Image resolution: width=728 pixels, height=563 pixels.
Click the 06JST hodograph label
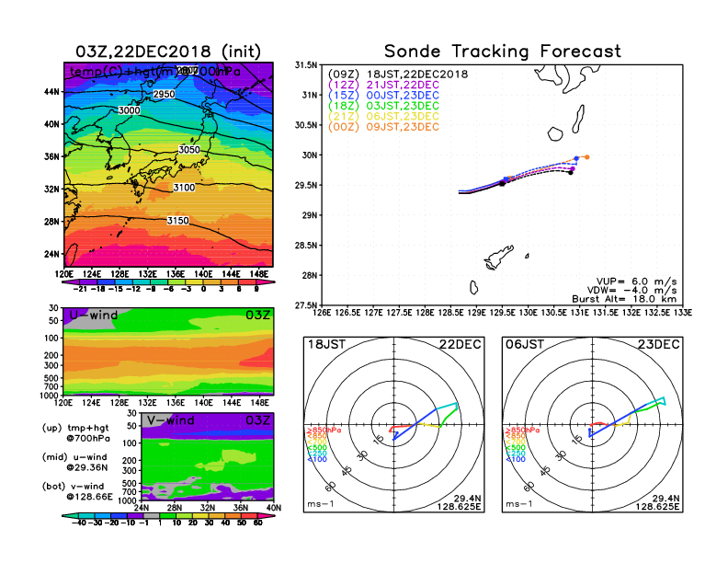pos(523,344)
